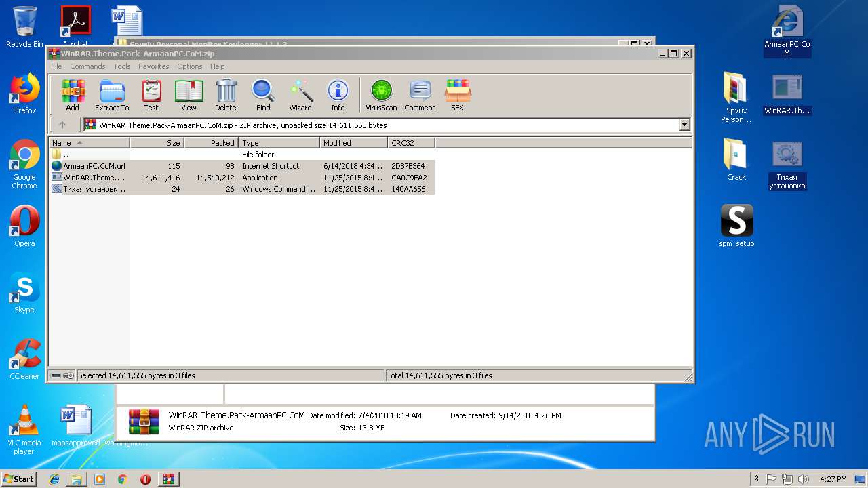Run VirusScan on the archive
Image resolution: width=868 pixels, height=488 pixels.
(x=381, y=95)
